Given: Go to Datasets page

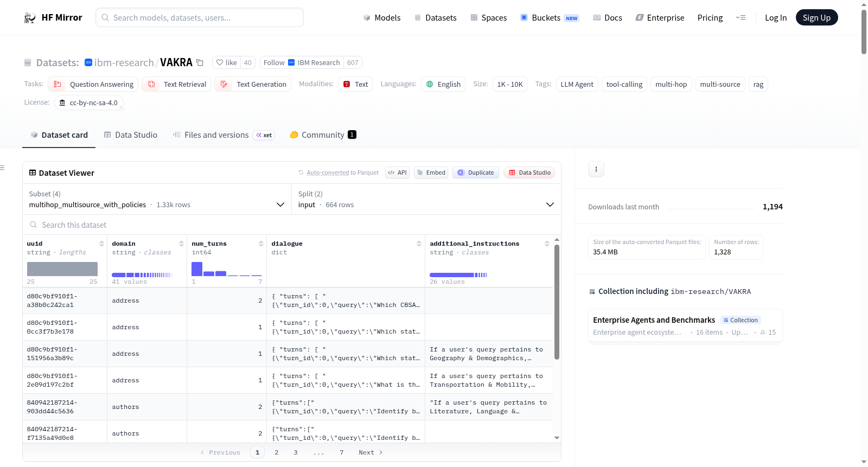Looking at the screenshot, I should click(x=436, y=18).
